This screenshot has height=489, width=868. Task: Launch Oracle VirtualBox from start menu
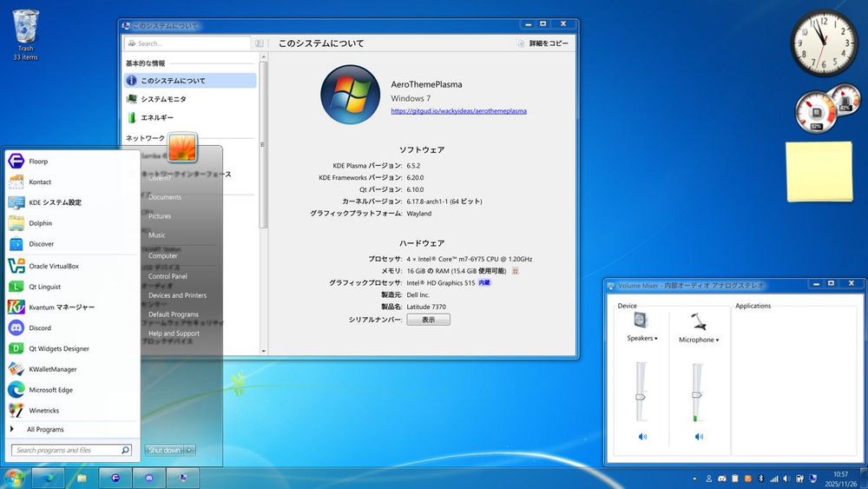(72, 266)
